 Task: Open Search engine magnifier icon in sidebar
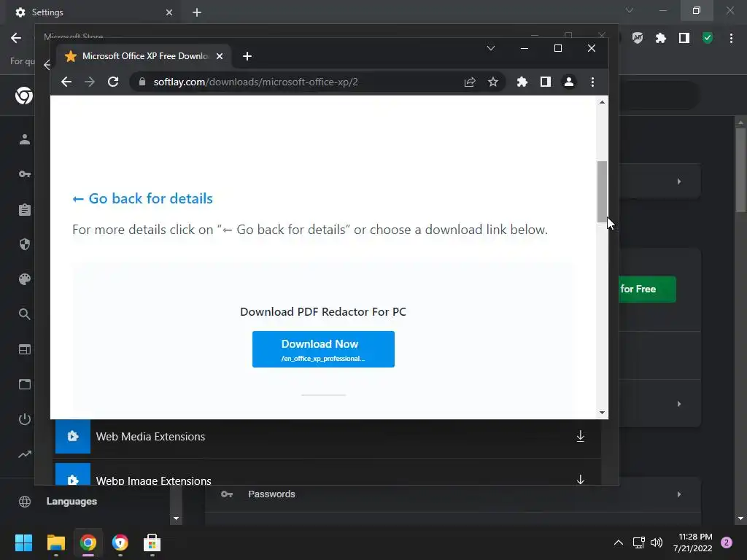click(x=24, y=314)
